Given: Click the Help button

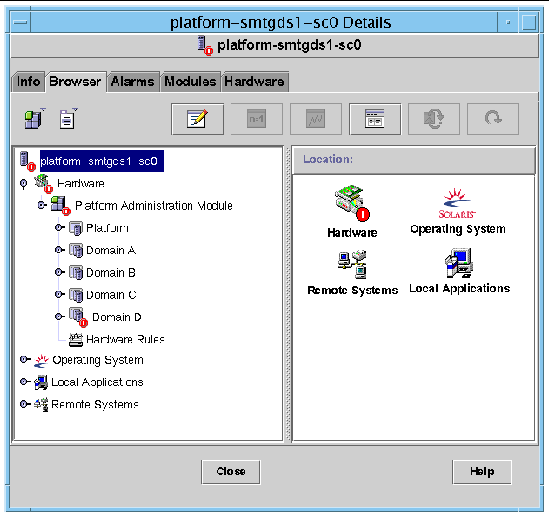Looking at the screenshot, I should point(482,472).
